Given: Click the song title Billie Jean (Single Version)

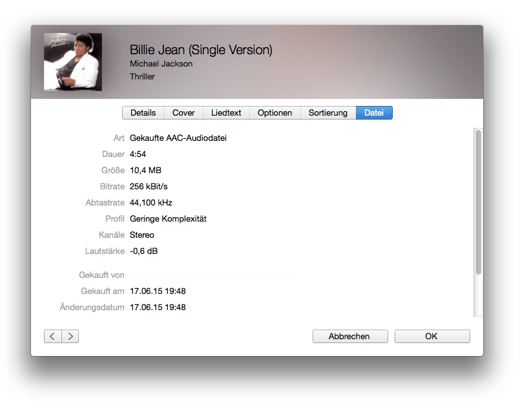Looking at the screenshot, I should (201, 50).
